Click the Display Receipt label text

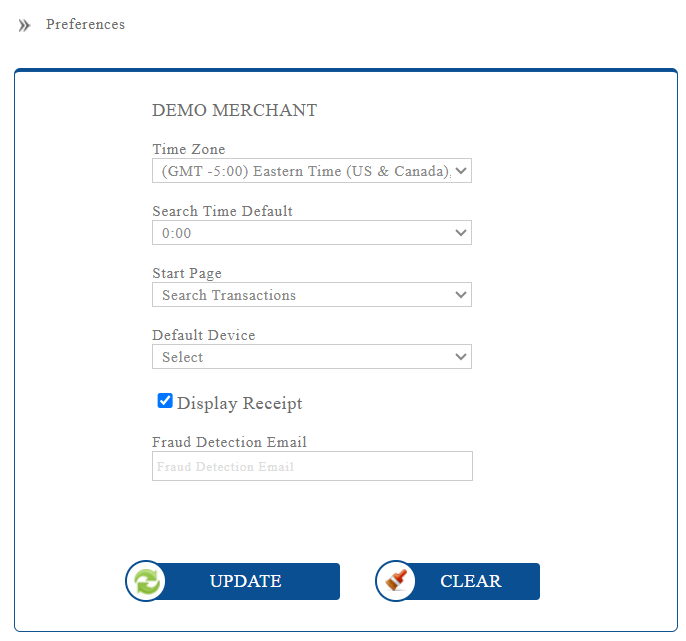click(x=239, y=404)
